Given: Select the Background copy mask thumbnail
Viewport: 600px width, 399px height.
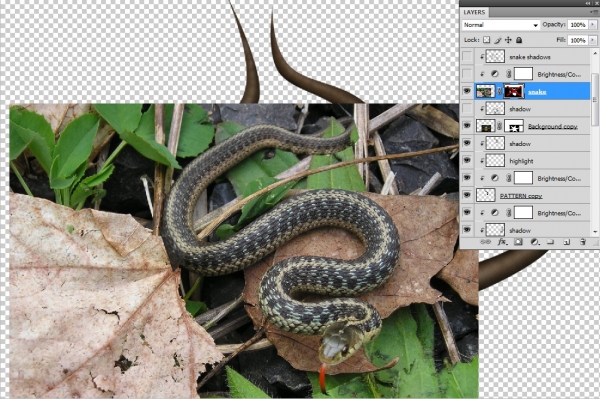Looking at the screenshot, I should point(514,126).
